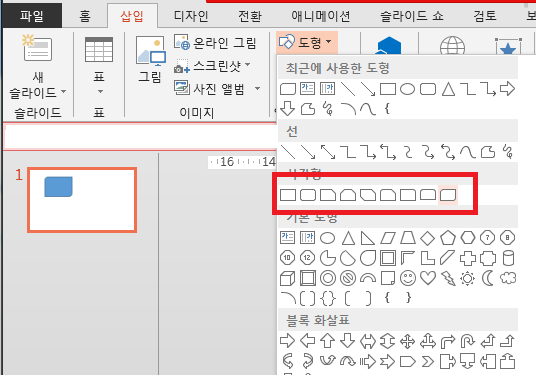Switch to the 홈 ribbon tab

(85, 16)
